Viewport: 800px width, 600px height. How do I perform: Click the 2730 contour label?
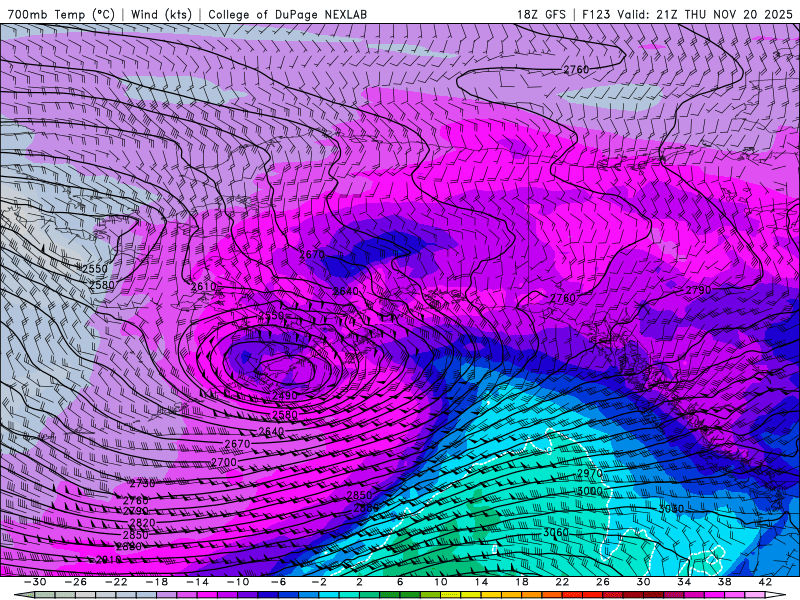click(142, 483)
